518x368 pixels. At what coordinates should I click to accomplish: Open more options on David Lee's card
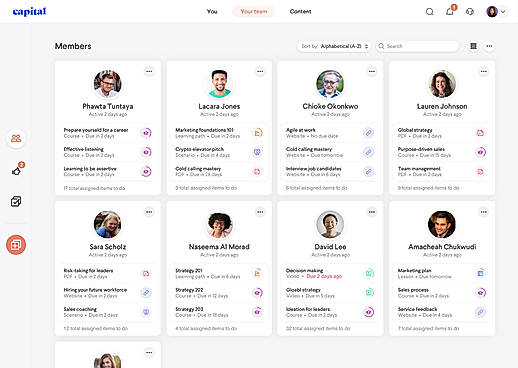tap(372, 212)
